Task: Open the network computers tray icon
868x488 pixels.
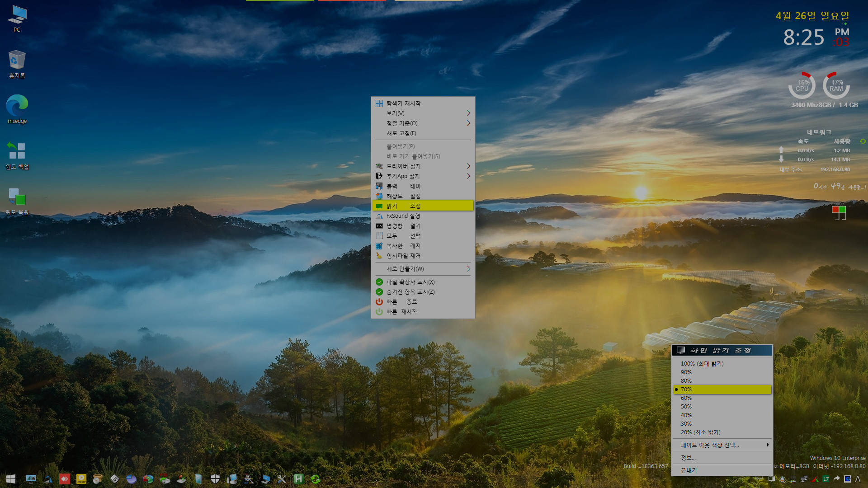Action: point(804,479)
